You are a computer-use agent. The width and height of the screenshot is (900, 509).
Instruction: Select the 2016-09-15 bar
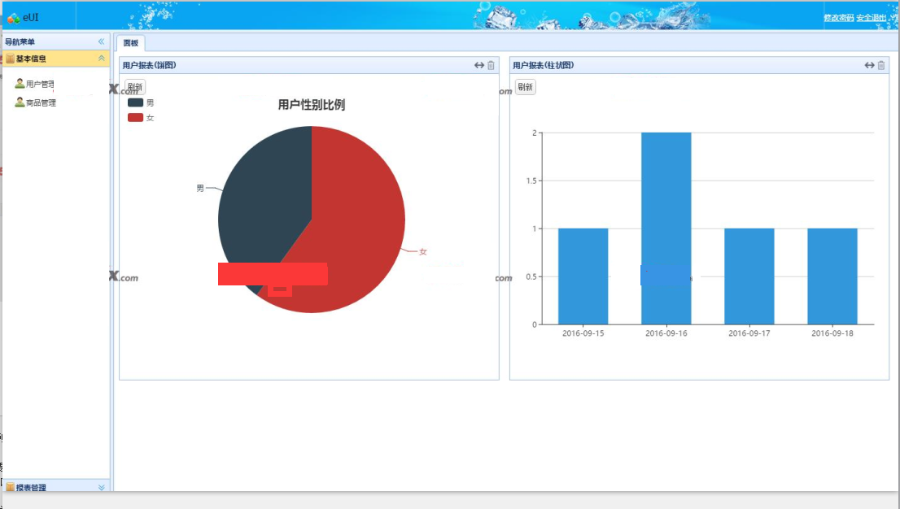pyautogui.click(x=583, y=277)
